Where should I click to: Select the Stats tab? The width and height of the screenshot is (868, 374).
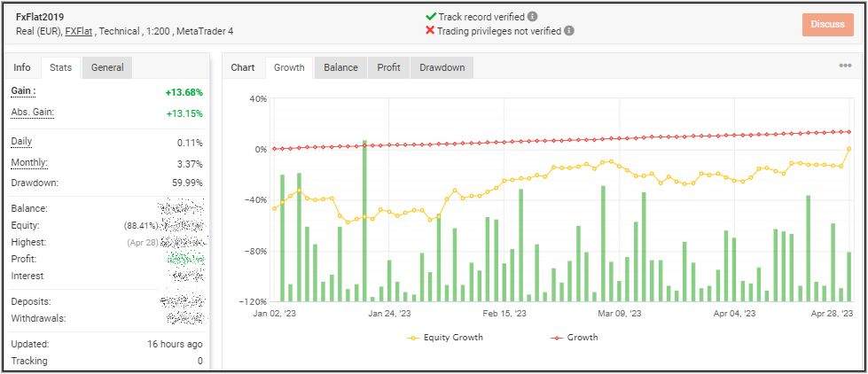(x=60, y=67)
